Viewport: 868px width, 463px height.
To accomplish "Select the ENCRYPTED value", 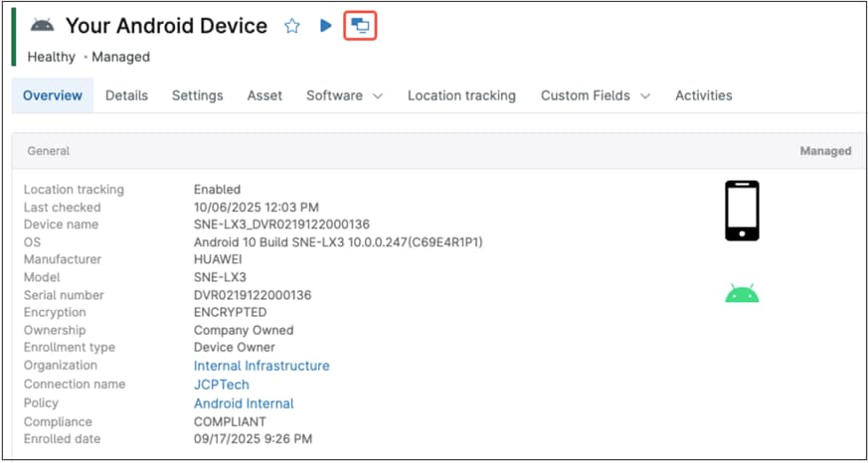I will click(x=230, y=313).
